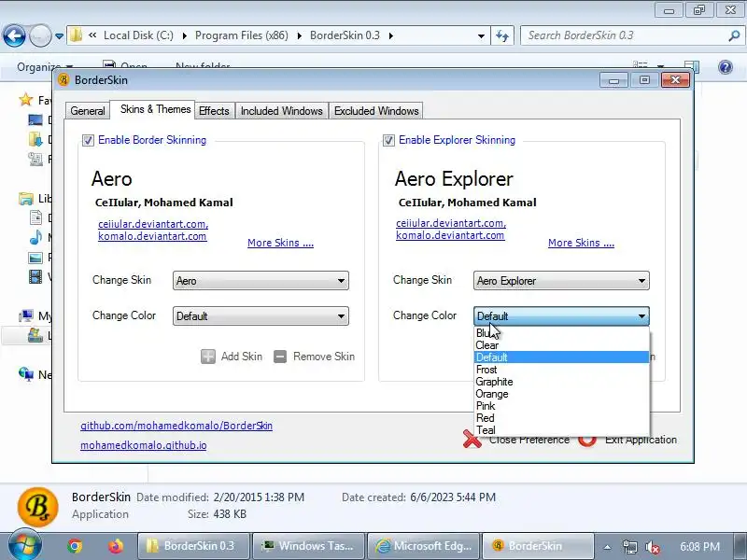This screenshot has height=560, width=747.
Task: Open ceiiular.deviantart.com link under Aero
Action: (153, 224)
